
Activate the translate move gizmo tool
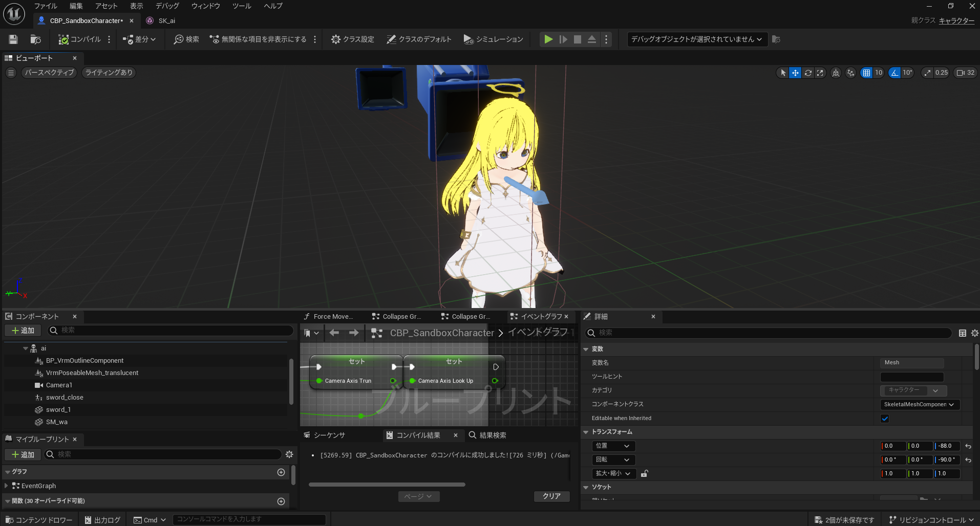click(795, 73)
